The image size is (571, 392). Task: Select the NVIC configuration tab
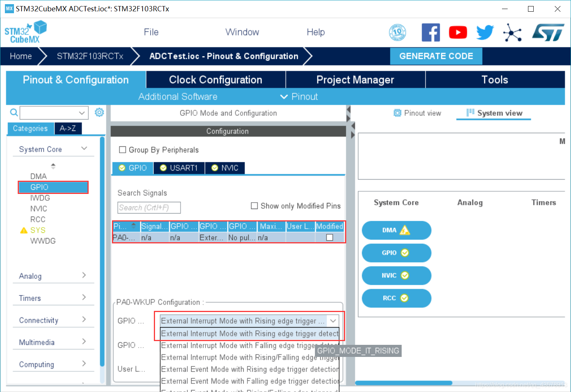(225, 168)
